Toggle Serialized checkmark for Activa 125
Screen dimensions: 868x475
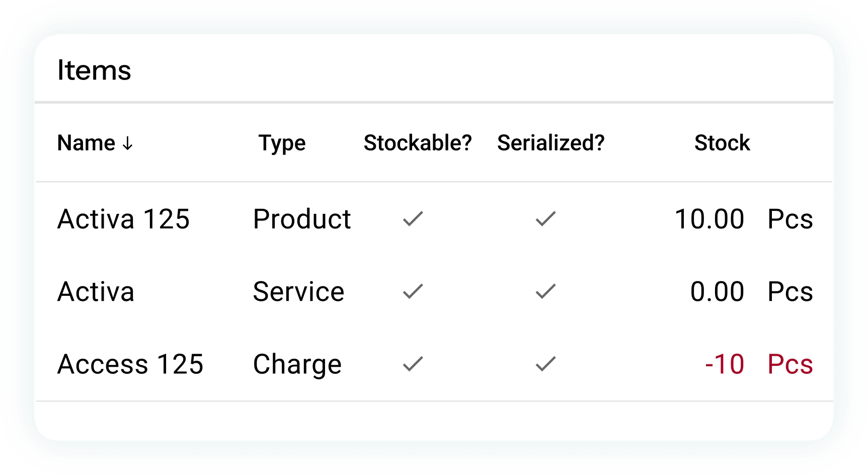pos(545,218)
